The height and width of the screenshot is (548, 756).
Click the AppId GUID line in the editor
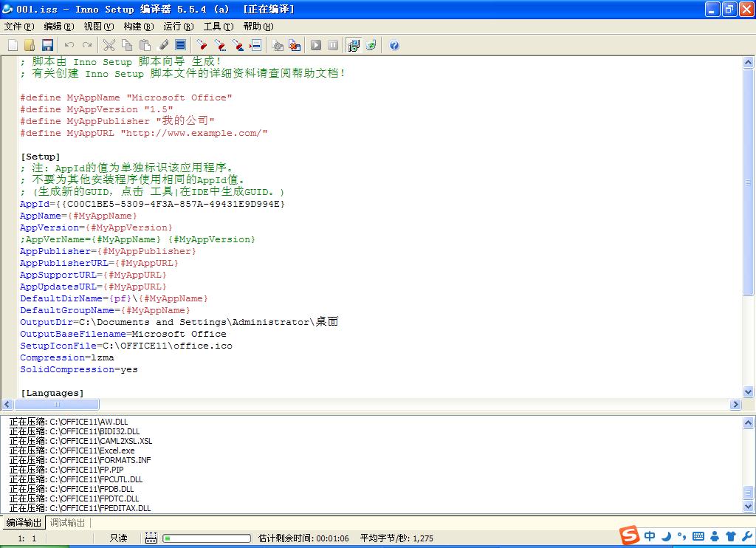(x=152, y=204)
